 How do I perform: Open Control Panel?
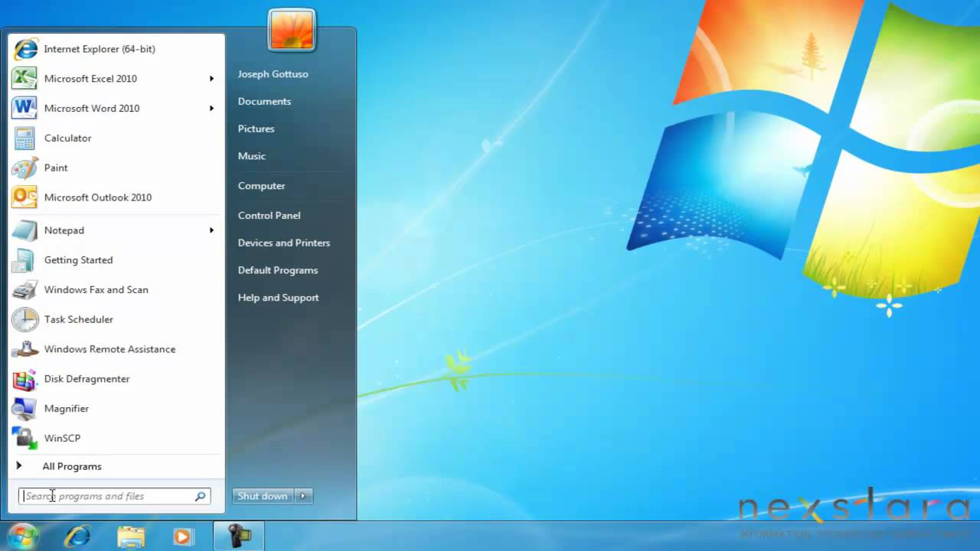269,216
